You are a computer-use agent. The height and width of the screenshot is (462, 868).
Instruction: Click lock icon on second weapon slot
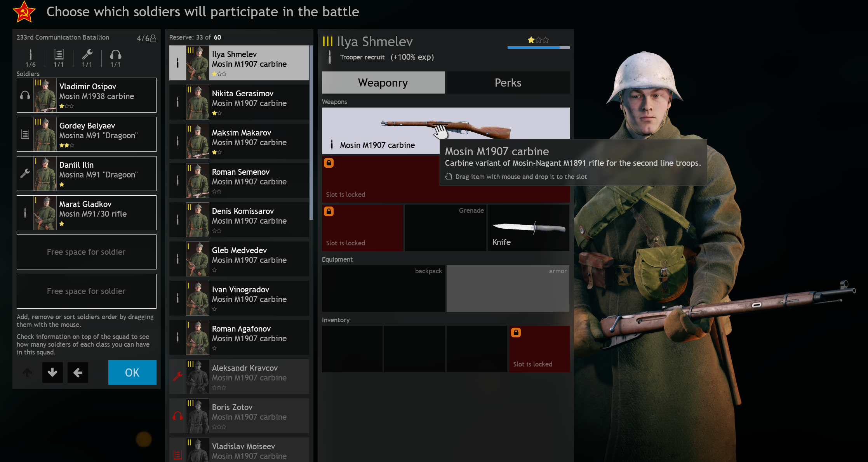329,163
